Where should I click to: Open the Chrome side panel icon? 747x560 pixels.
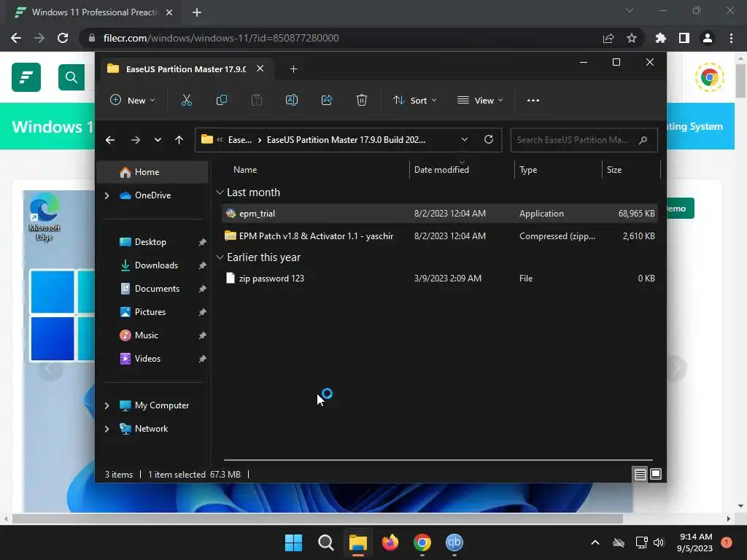coord(684,38)
